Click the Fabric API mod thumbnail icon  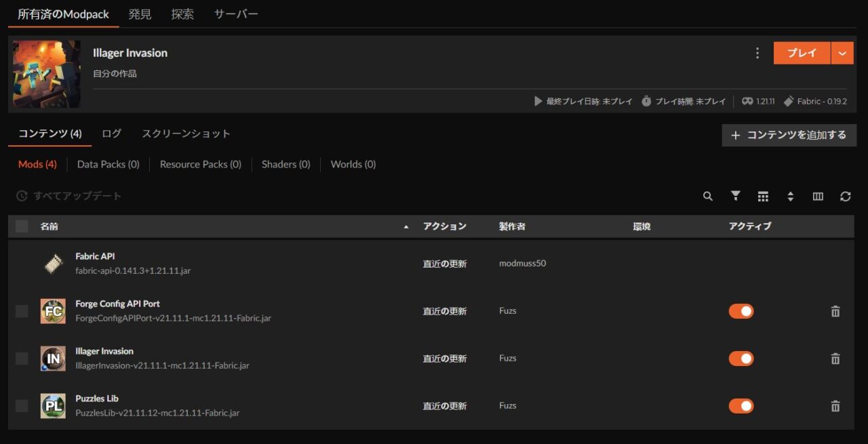pos(53,263)
